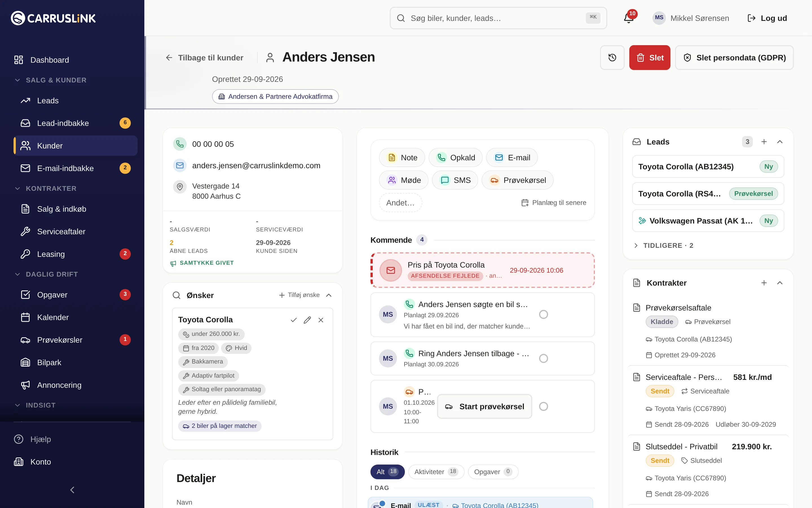Expand TIDLIGERE · 2 leads
The height and width of the screenshot is (508, 812).
(663, 246)
